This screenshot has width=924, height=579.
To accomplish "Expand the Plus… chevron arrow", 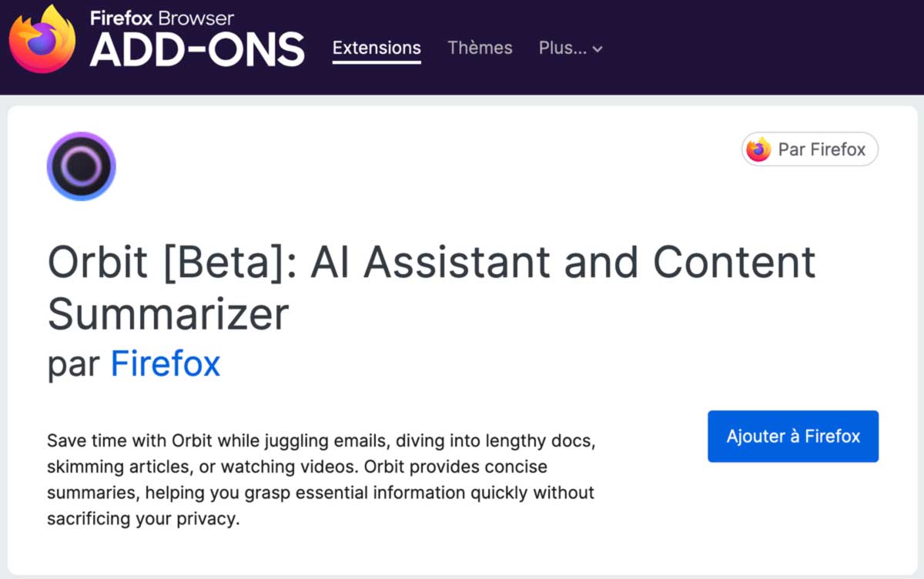I will tap(598, 49).
